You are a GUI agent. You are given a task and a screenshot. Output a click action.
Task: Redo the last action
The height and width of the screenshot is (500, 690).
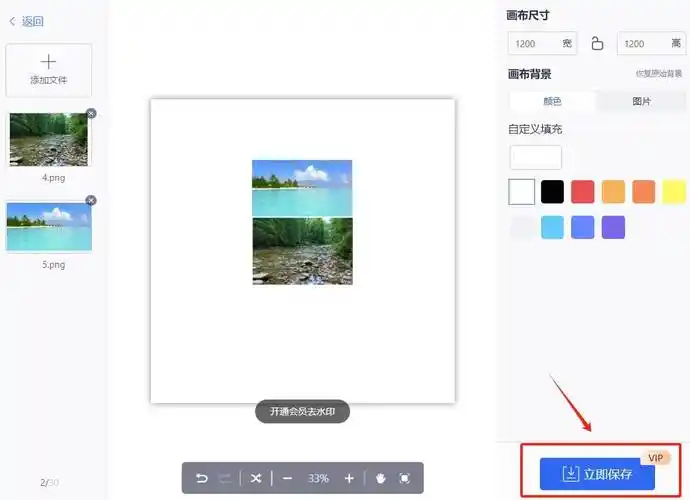(x=225, y=478)
